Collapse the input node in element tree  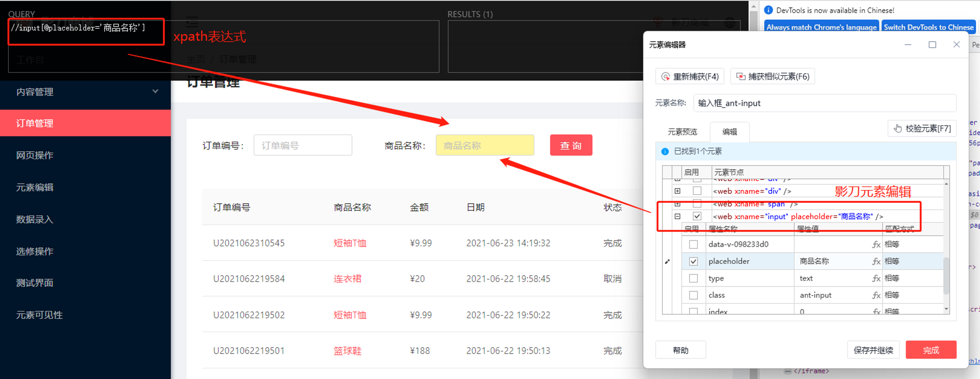pos(677,216)
